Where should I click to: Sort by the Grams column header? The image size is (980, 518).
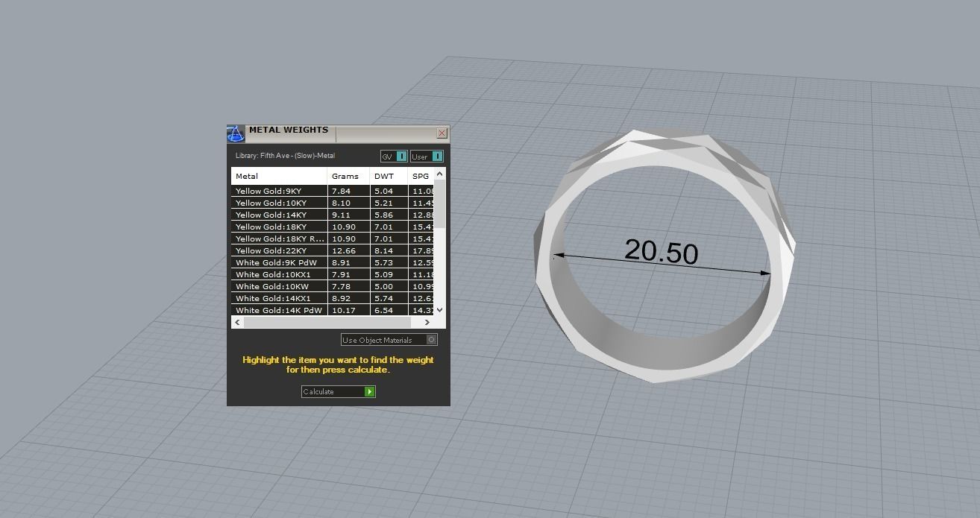pos(348,176)
